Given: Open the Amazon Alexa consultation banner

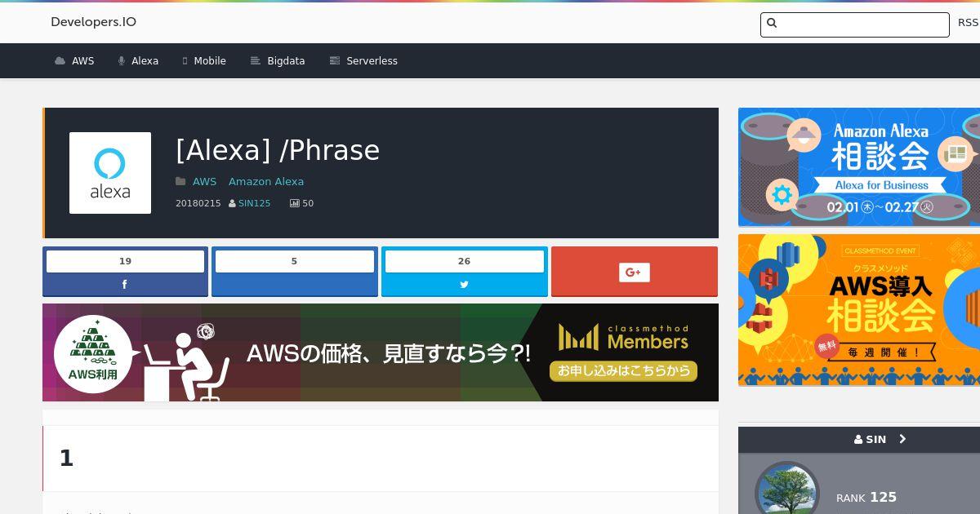Looking at the screenshot, I should 859,167.
